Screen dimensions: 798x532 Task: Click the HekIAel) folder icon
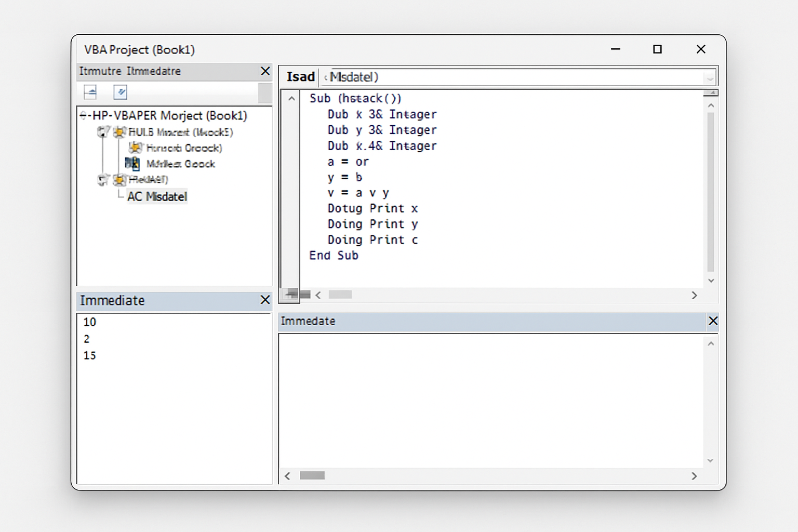point(120,180)
